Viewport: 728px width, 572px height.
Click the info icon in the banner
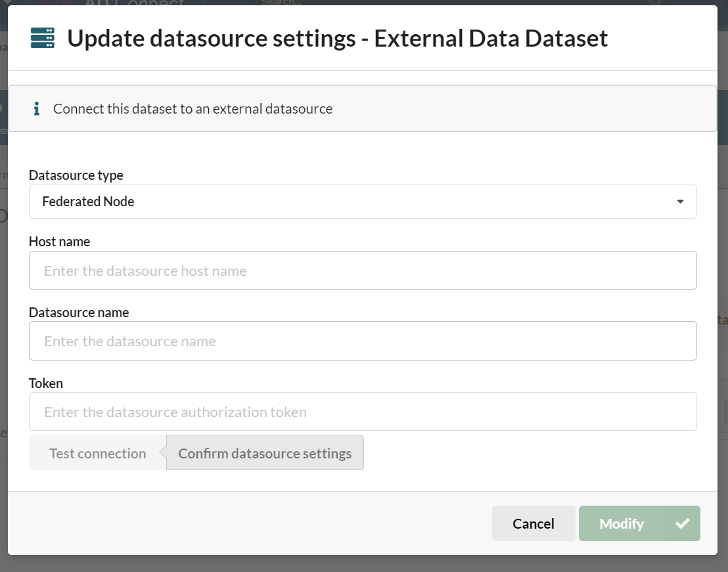[37, 108]
